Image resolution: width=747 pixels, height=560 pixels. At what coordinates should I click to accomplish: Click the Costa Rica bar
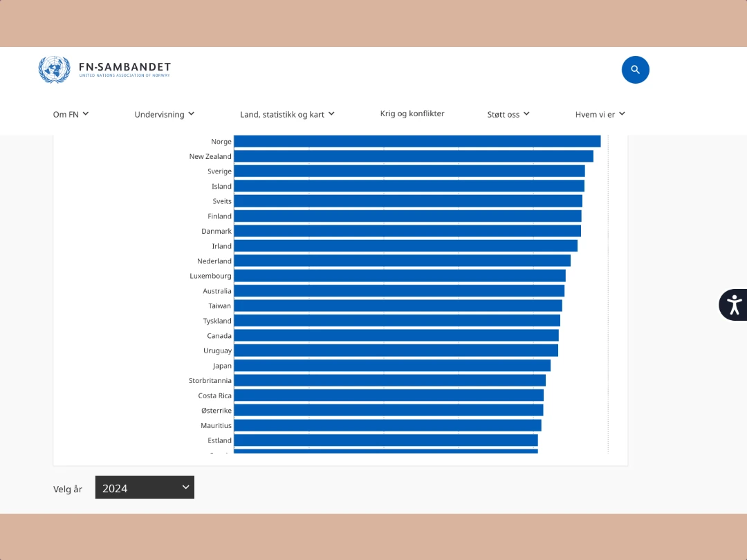point(389,395)
